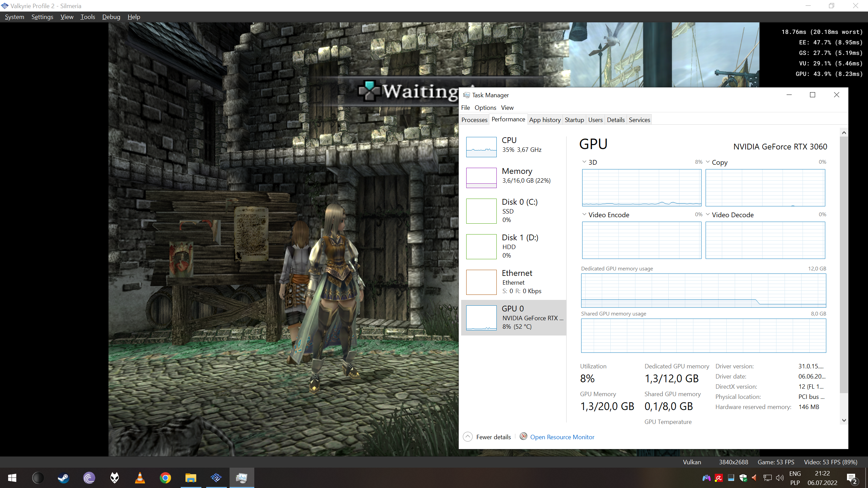Screen dimensions: 868x488
Task: Open the 3D engine graph dropdown
Action: pyautogui.click(x=584, y=162)
